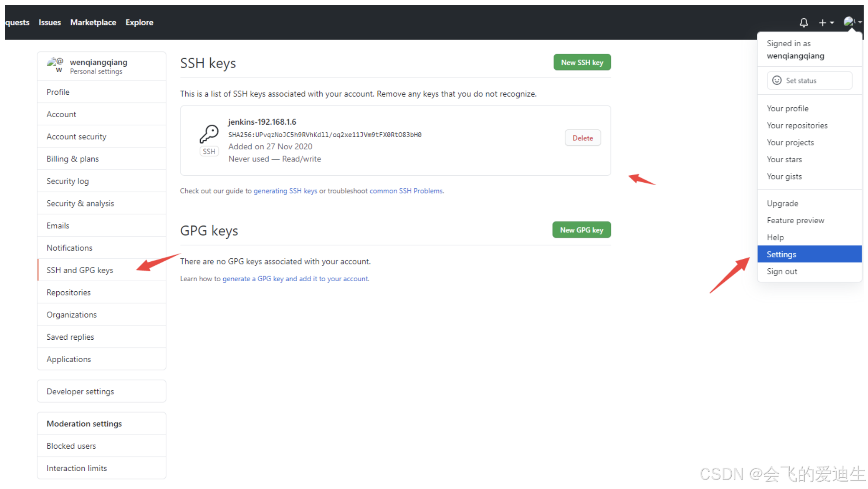Open the user avatar menu in header
The width and height of the screenshot is (868, 489).
(x=852, y=22)
